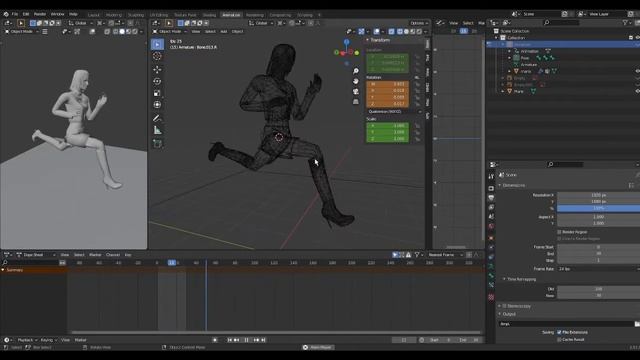Expand the Stereoscopy panel
The height and width of the screenshot is (360, 640).
[x=500, y=306]
